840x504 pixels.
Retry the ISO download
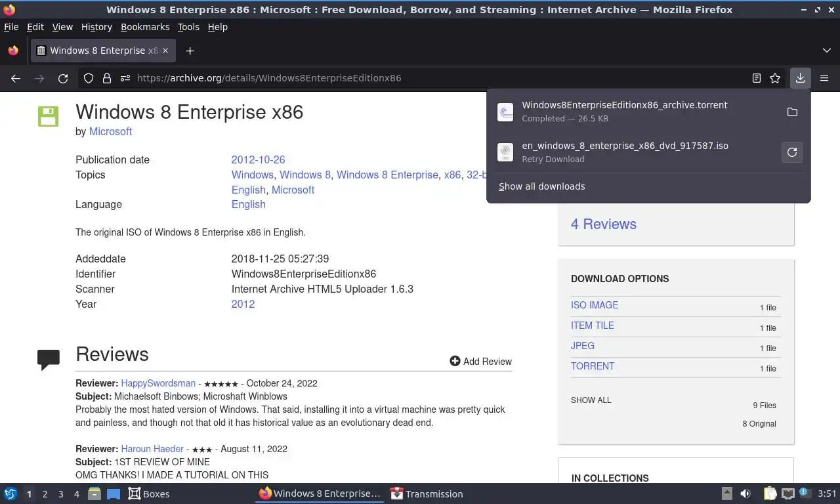[x=792, y=152]
